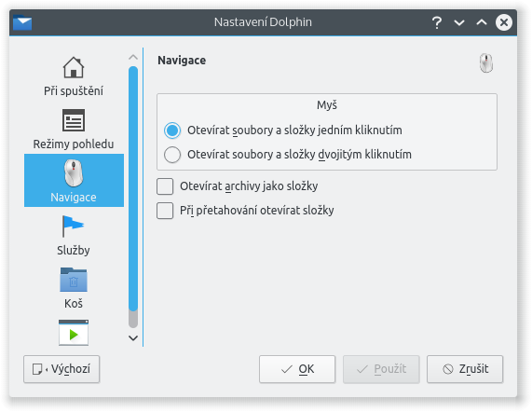Open the Služby blue flag icon
This screenshot has height=412, width=532.
[x=74, y=226]
